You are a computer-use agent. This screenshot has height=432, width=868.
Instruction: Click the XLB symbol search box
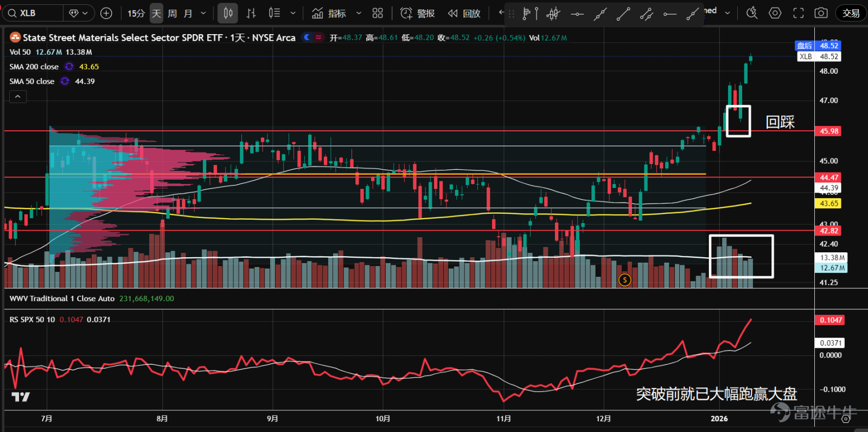pos(33,13)
